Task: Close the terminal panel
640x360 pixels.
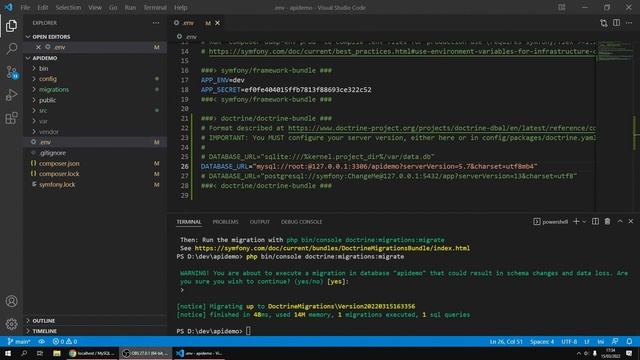Action: 631,221
